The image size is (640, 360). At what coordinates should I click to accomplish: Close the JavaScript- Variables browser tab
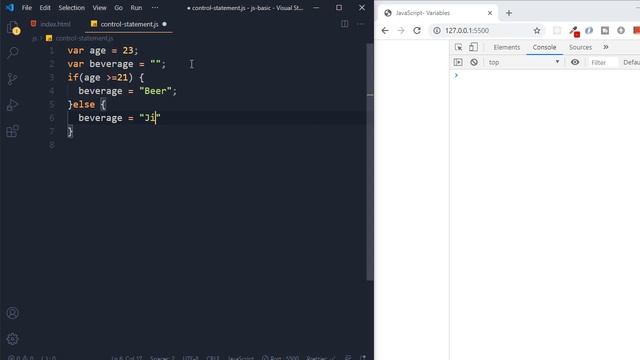(490, 13)
